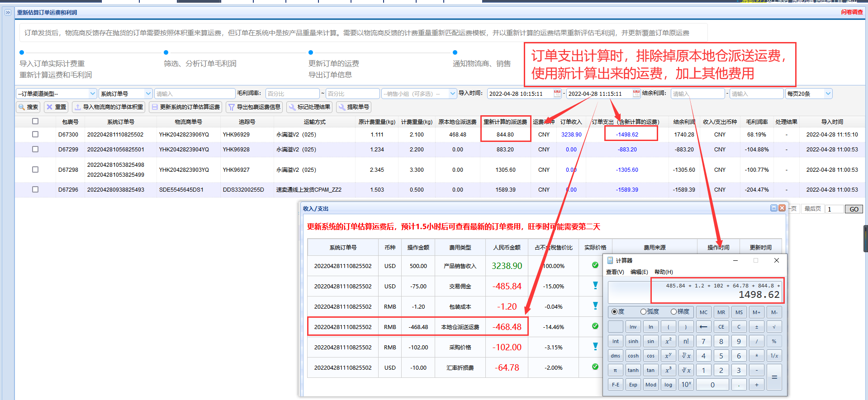This screenshot has height=400, width=868.
Task: Click the calculator x squared key
Action: [668, 341]
